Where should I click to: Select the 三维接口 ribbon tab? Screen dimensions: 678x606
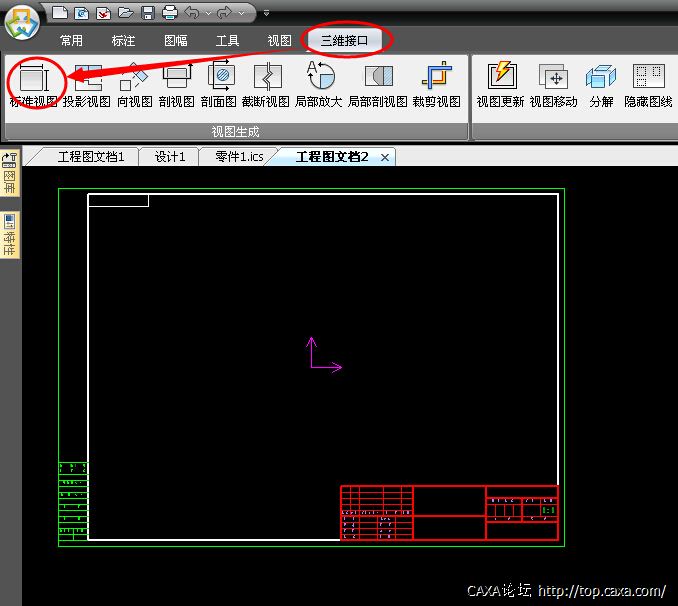pyautogui.click(x=344, y=41)
